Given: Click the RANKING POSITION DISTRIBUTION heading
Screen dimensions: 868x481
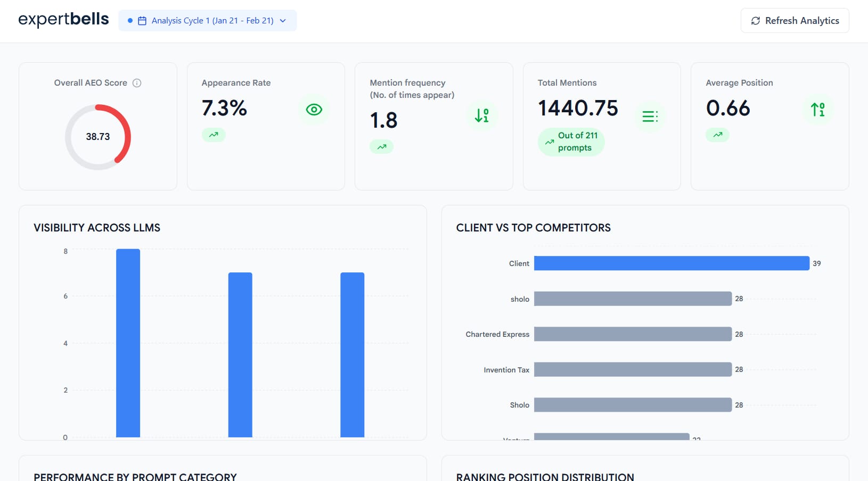Looking at the screenshot, I should (545, 477).
